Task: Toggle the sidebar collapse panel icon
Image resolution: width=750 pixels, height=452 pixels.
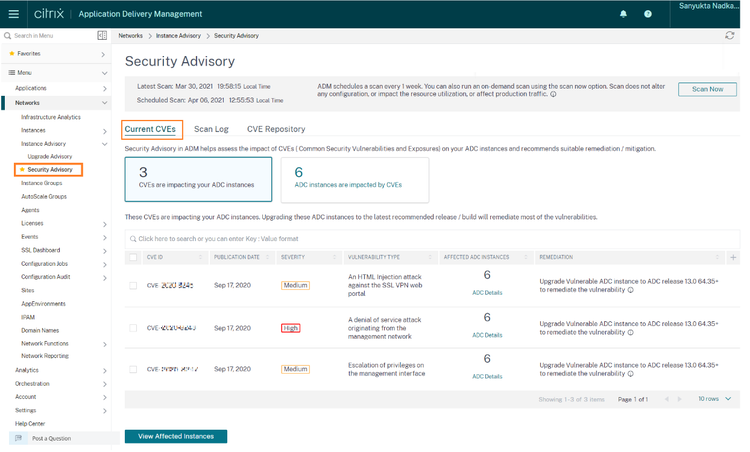Action: [x=102, y=35]
